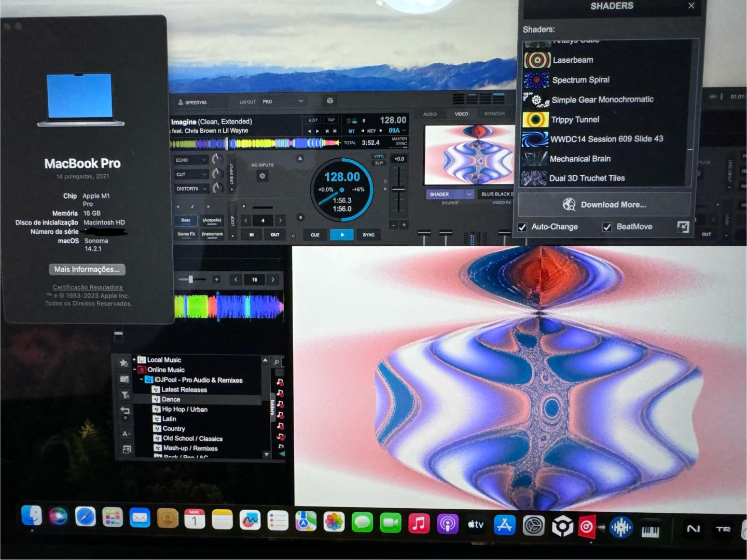Open the DISTORTION effect dropdown
Image resolution: width=747 pixels, height=560 pixels.
coord(191,189)
